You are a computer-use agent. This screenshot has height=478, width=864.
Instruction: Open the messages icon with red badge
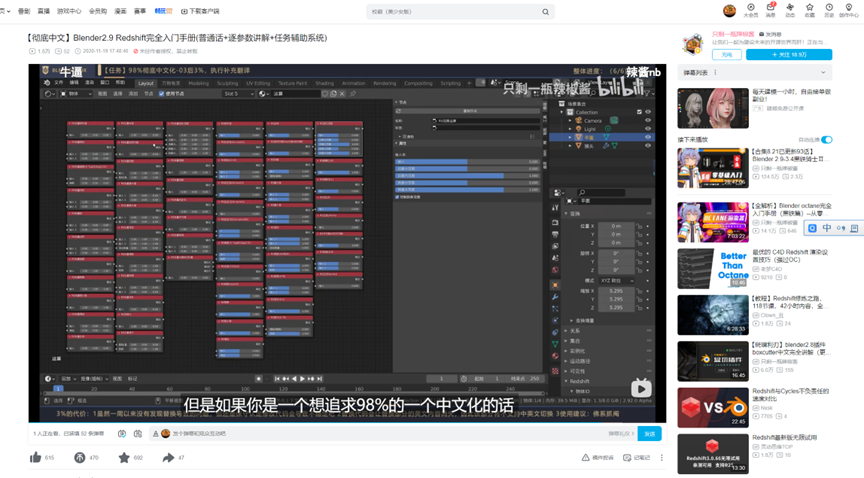770,7
